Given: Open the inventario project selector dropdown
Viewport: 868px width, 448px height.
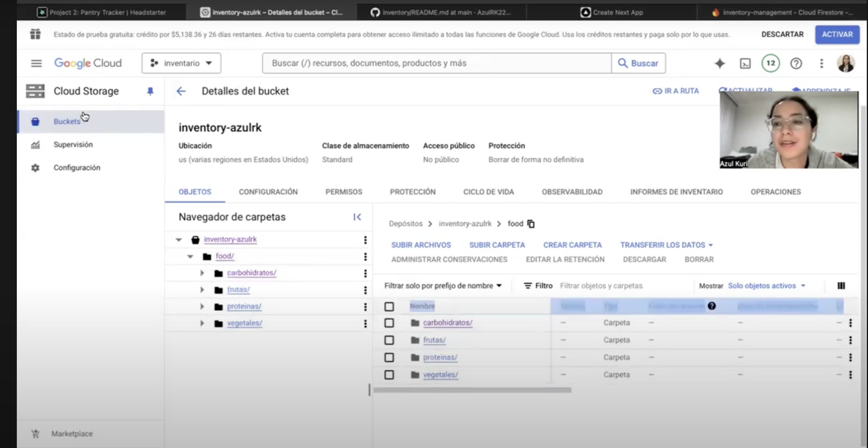Looking at the screenshot, I should [x=181, y=63].
